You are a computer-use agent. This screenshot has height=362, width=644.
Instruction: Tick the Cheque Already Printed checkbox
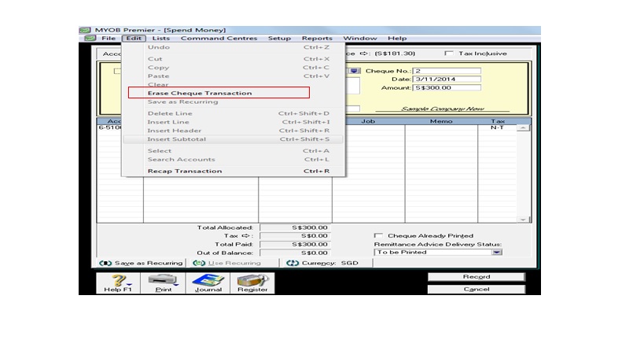point(378,236)
